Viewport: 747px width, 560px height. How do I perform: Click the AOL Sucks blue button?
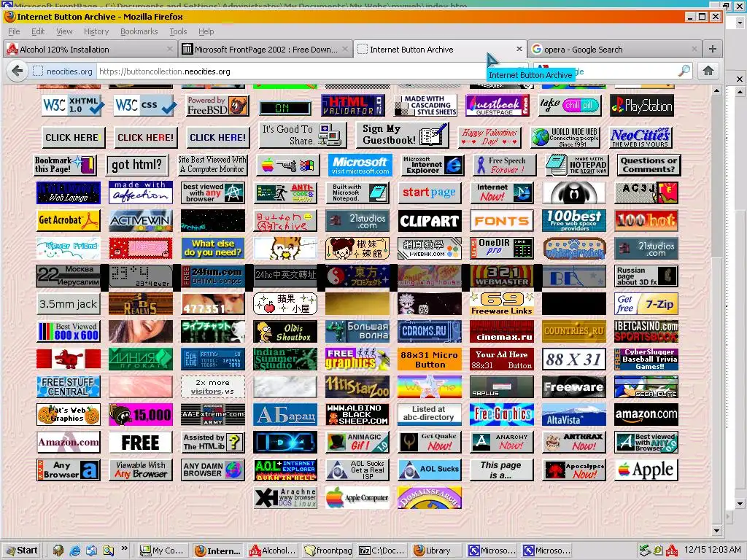tap(430, 470)
